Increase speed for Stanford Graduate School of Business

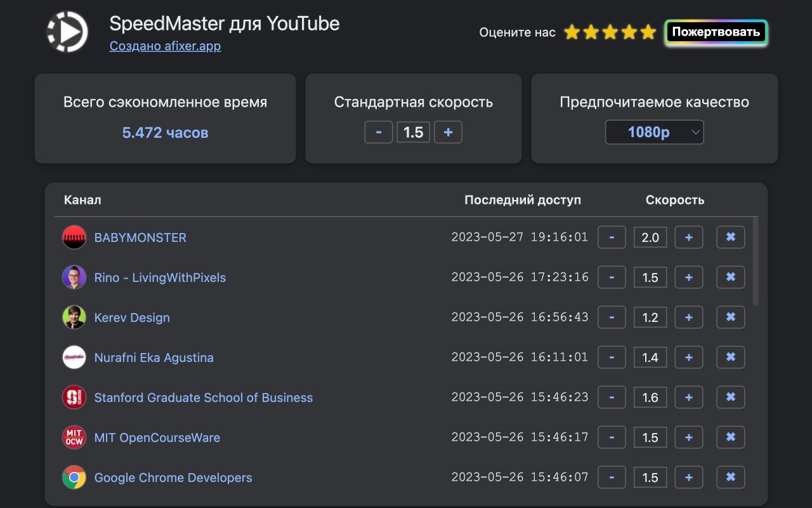click(x=689, y=398)
